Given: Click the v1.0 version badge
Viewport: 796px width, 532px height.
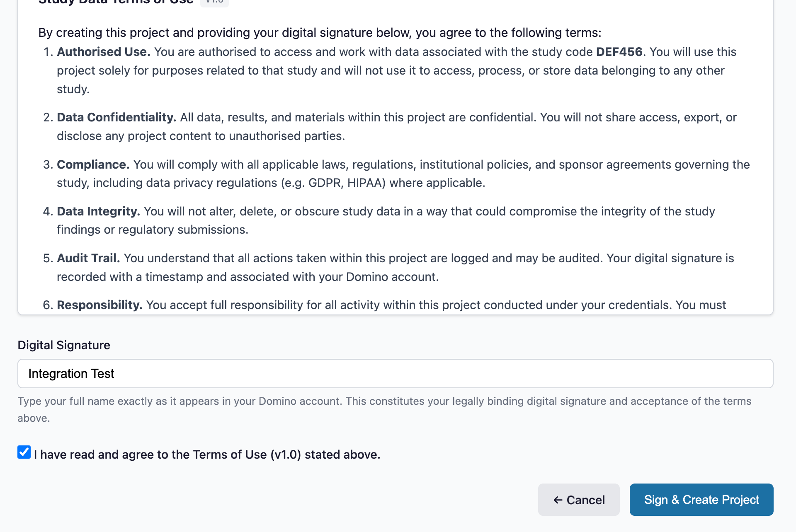Looking at the screenshot, I should click(x=214, y=2).
